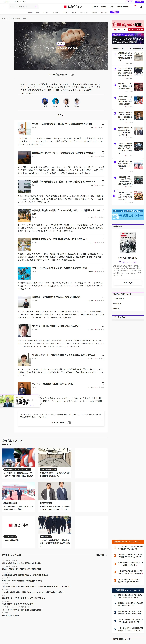Click 日経ビジネスとは link

pos(20,2)
